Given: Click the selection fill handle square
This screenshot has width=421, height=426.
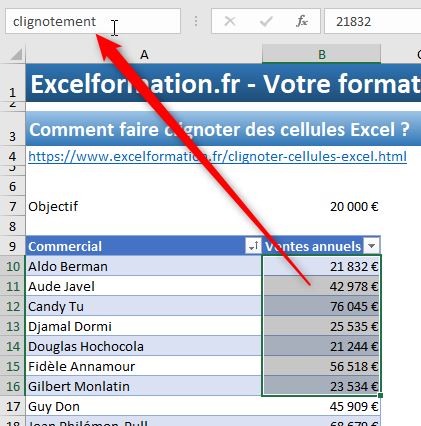Looking at the screenshot, I should [x=380, y=395].
